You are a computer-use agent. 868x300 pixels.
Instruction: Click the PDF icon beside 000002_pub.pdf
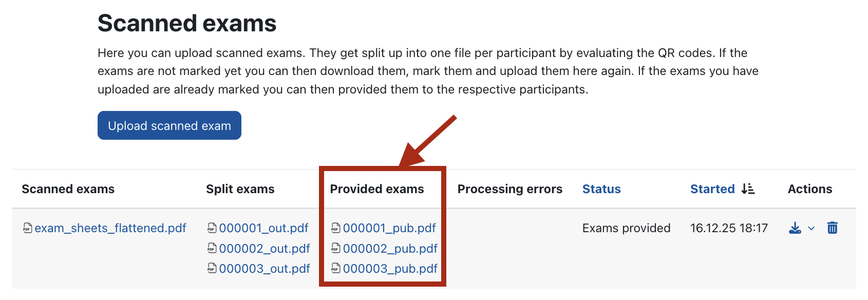tap(336, 249)
